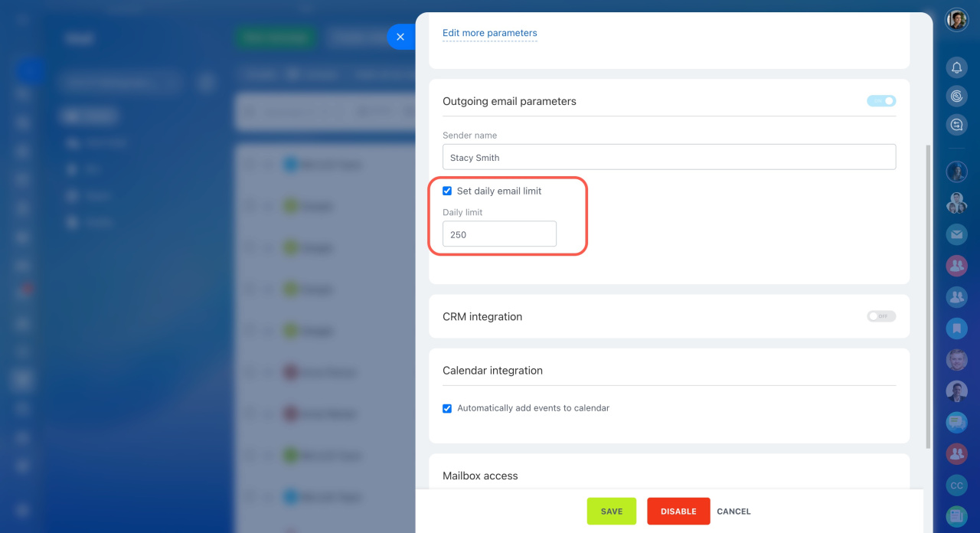Viewport: 980px width, 533px height.
Task: Open the mail envelope icon in sidebar
Action: (956, 234)
